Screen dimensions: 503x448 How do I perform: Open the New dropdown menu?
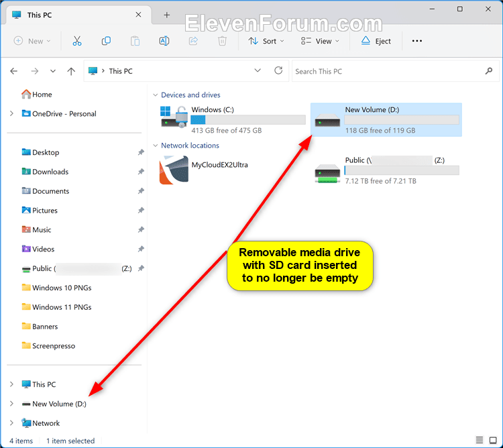point(32,41)
